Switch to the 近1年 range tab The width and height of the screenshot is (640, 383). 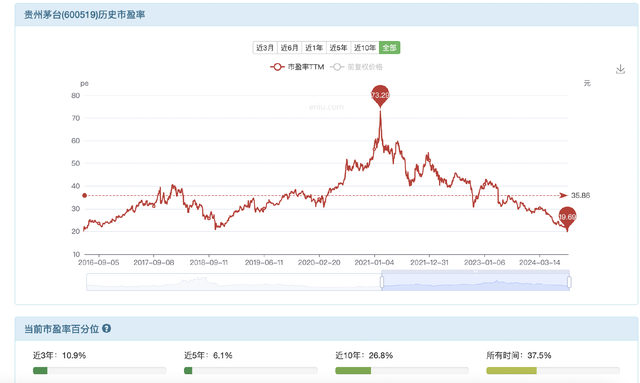coord(314,48)
